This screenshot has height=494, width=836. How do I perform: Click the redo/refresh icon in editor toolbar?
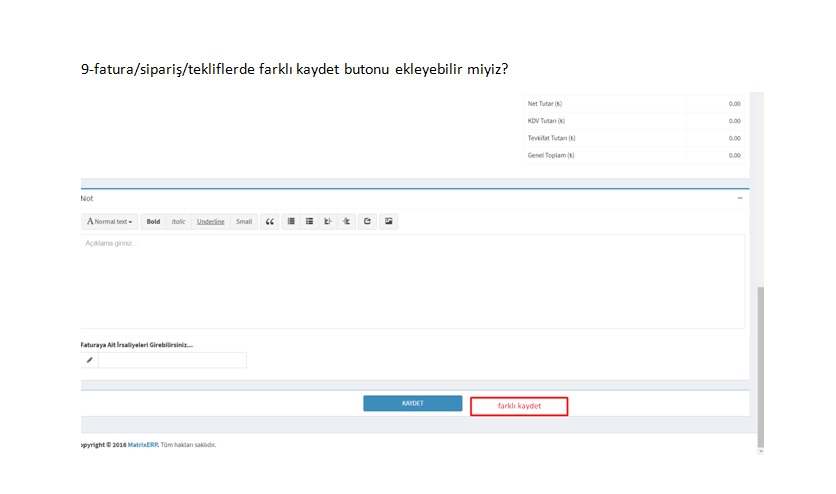point(367,221)
